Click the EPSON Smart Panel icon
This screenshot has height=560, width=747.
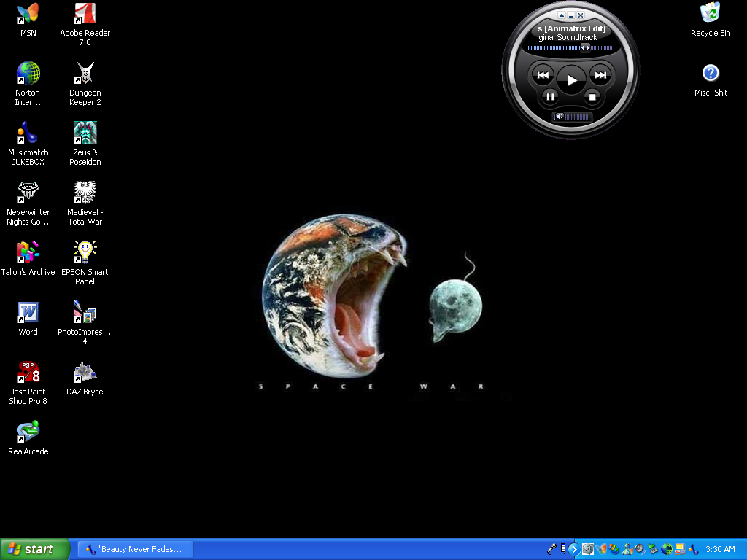[85, 263]
